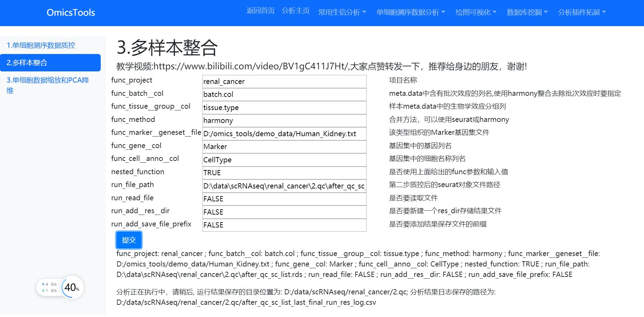
Task: Click the network speed K/s widget
Action: click(49, 287)
